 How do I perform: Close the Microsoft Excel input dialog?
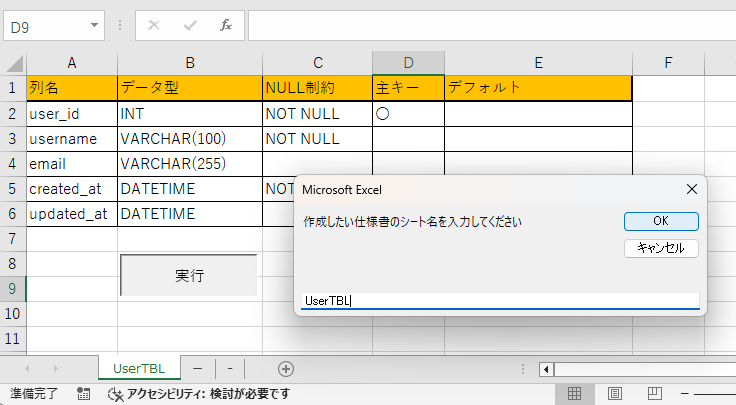tap(691, 188)
